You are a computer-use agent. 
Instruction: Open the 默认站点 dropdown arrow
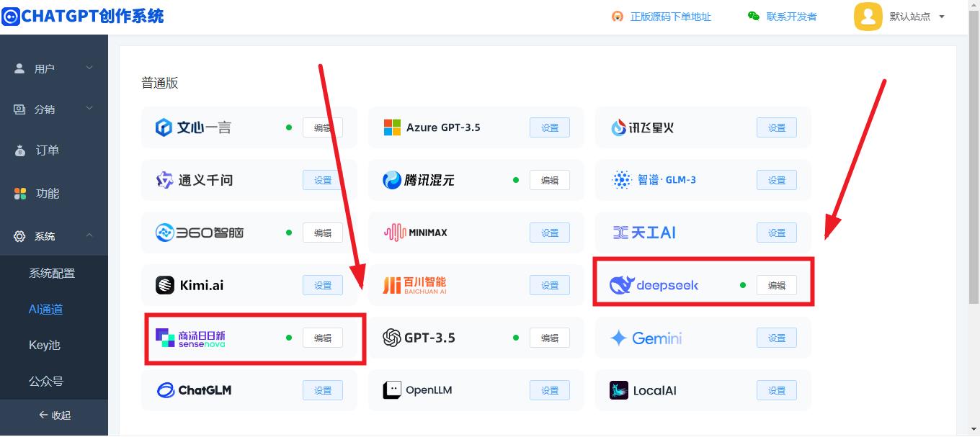942,17
